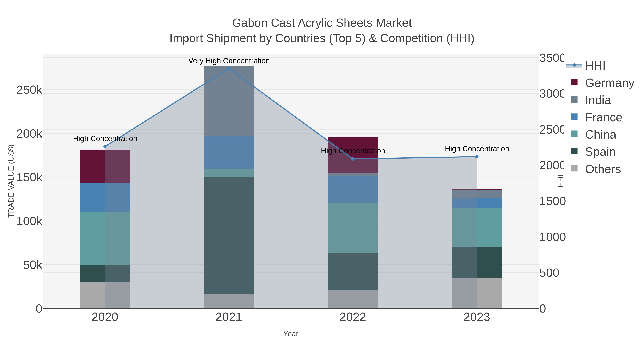Select the 2020 HHI data point

point(105,147)
